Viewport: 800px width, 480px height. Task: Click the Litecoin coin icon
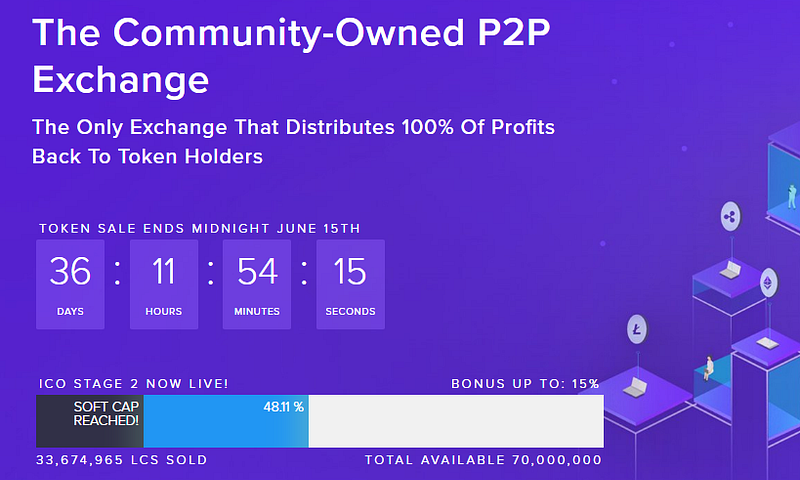(637, 330)
